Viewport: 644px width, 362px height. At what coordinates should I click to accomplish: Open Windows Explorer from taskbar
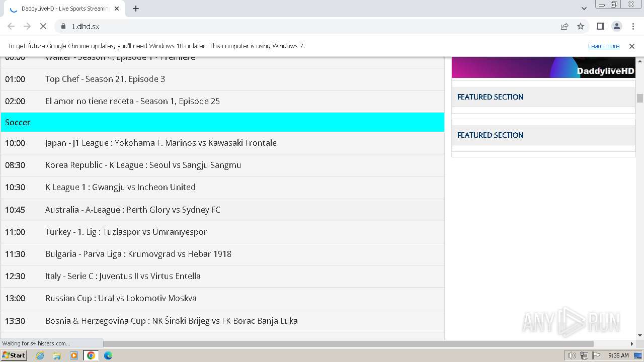click(x=57, y=355)
